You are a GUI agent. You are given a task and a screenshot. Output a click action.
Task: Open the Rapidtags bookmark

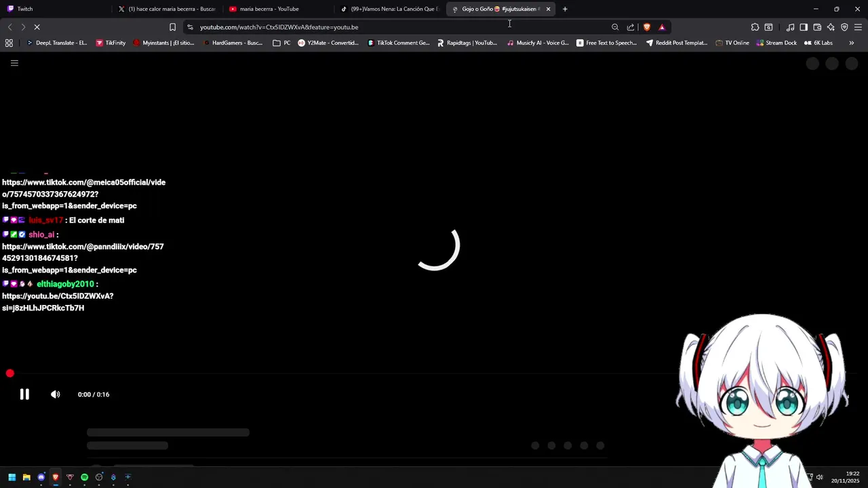[467, 43]
